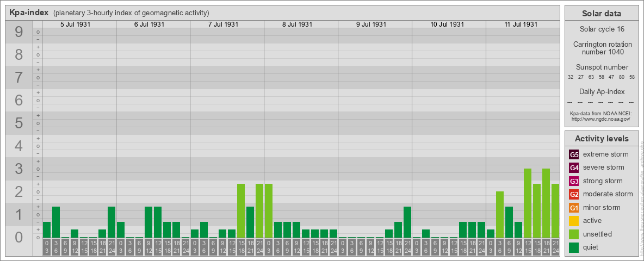Image resolution: width=644 pixels, height=261 pixels.
Task: Select the '8 Jul 1931' day header
Action: click(x=297, y=24)
